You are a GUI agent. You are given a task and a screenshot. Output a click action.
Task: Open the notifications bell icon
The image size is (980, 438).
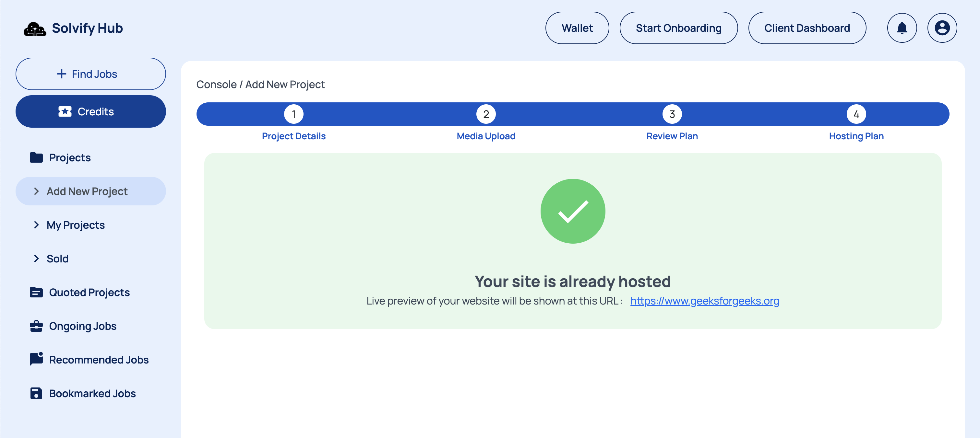pos(902,28)
